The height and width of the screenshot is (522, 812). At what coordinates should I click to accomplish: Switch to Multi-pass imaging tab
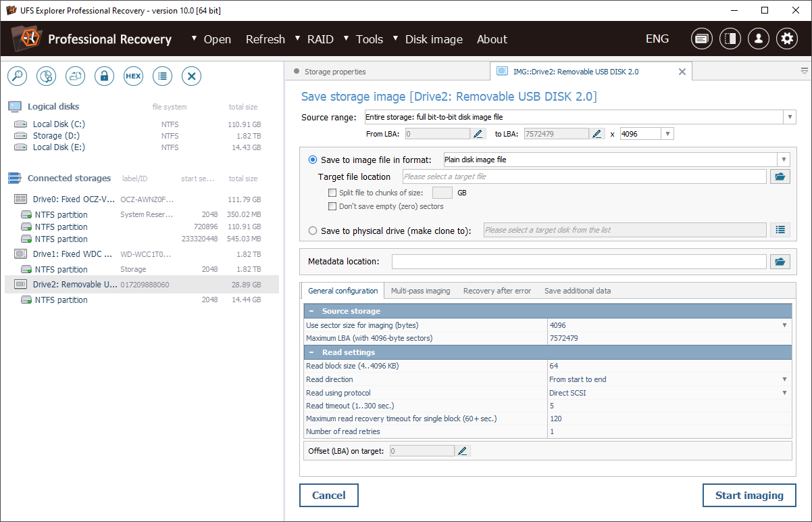tap(420, 291)
